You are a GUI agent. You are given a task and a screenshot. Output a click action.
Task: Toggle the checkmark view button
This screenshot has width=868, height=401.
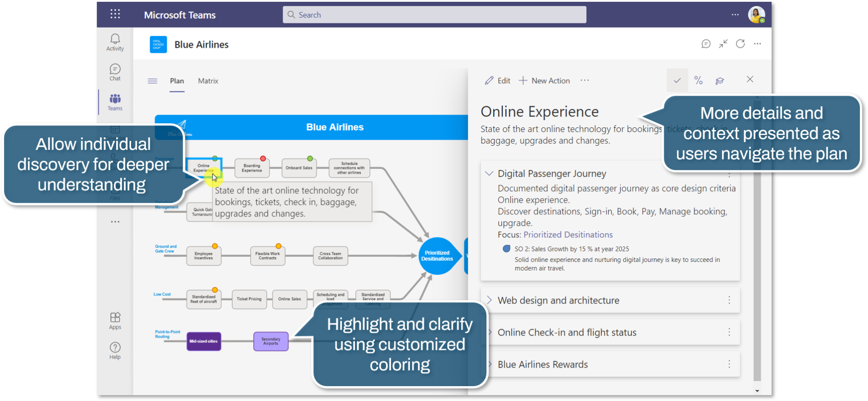(x=677, y=80)
